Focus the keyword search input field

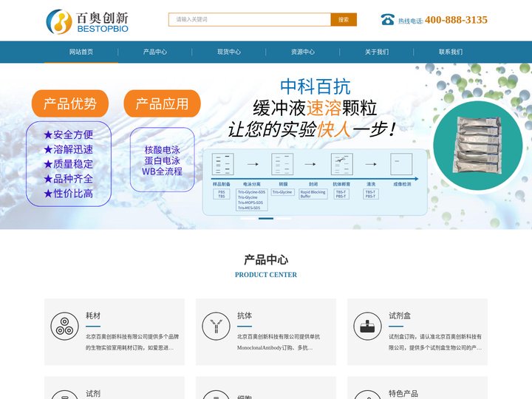(x=250, y=20)
